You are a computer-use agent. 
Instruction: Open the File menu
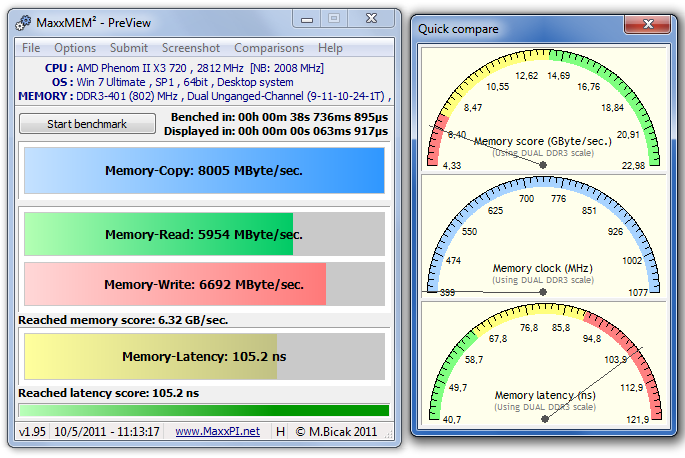point(31,48)
